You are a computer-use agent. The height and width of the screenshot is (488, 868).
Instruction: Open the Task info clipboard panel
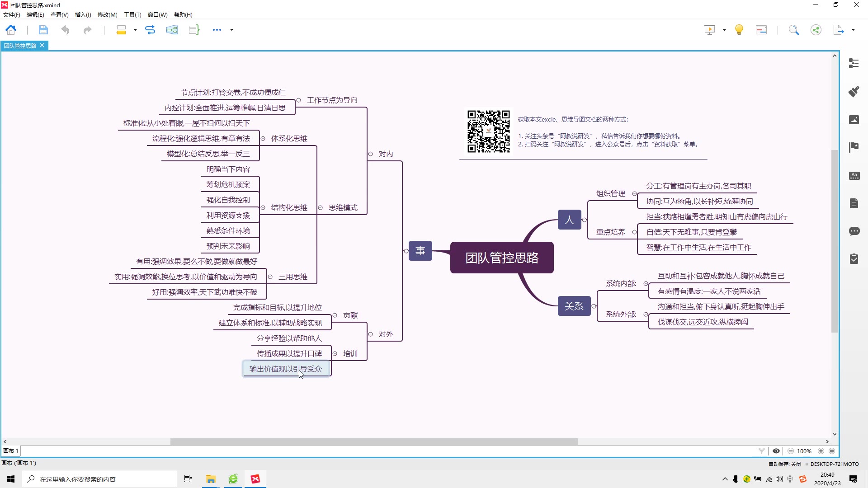(854, 259)
